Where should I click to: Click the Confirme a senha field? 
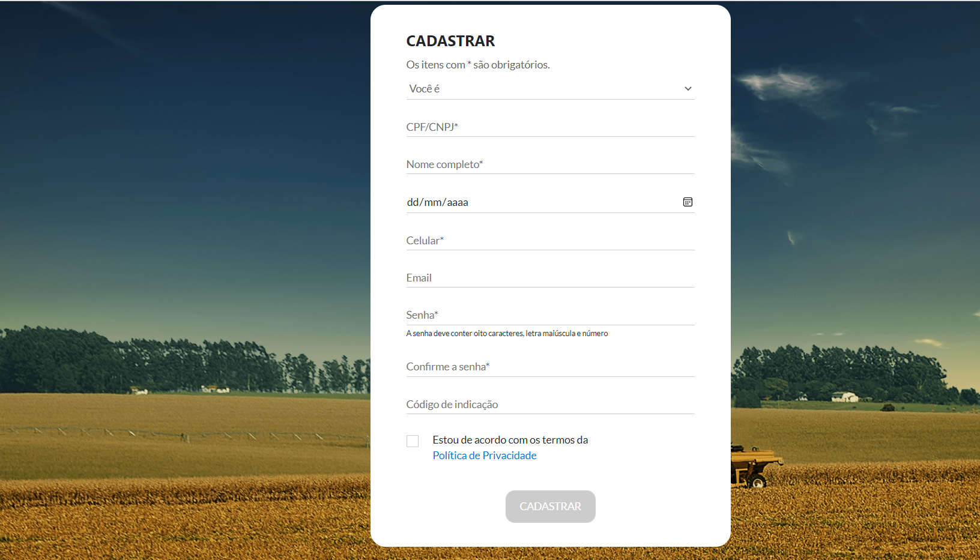pyautogui.click(x=549, y=367)
